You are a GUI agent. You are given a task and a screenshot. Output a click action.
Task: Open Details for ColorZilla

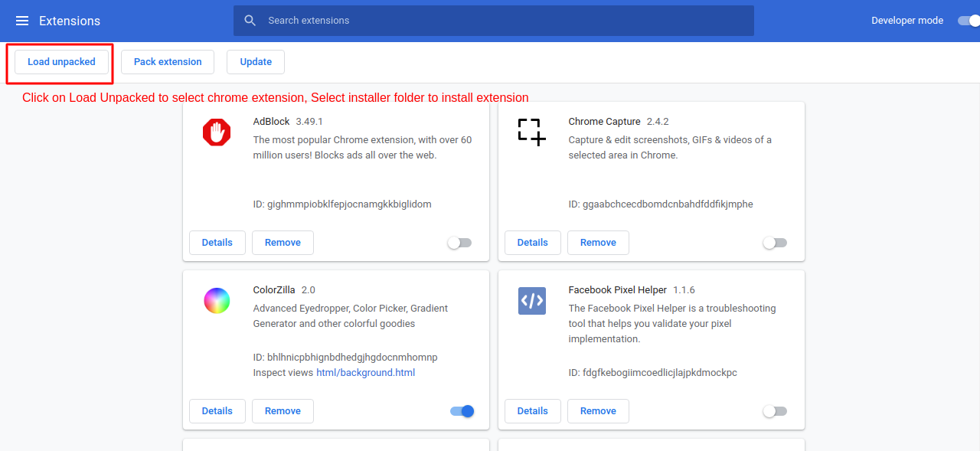pos(217,411)
